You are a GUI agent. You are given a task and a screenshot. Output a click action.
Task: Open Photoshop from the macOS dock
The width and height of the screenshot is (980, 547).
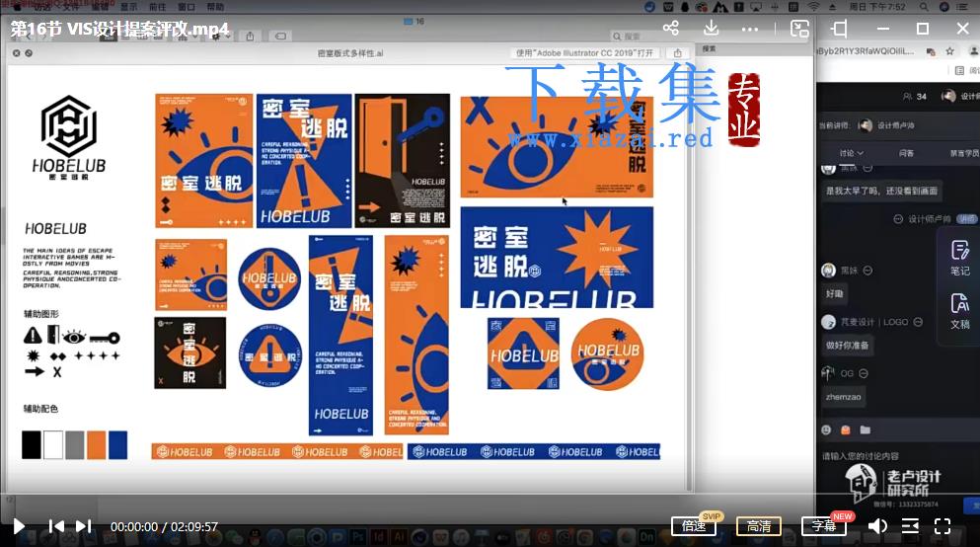(358, 536)
